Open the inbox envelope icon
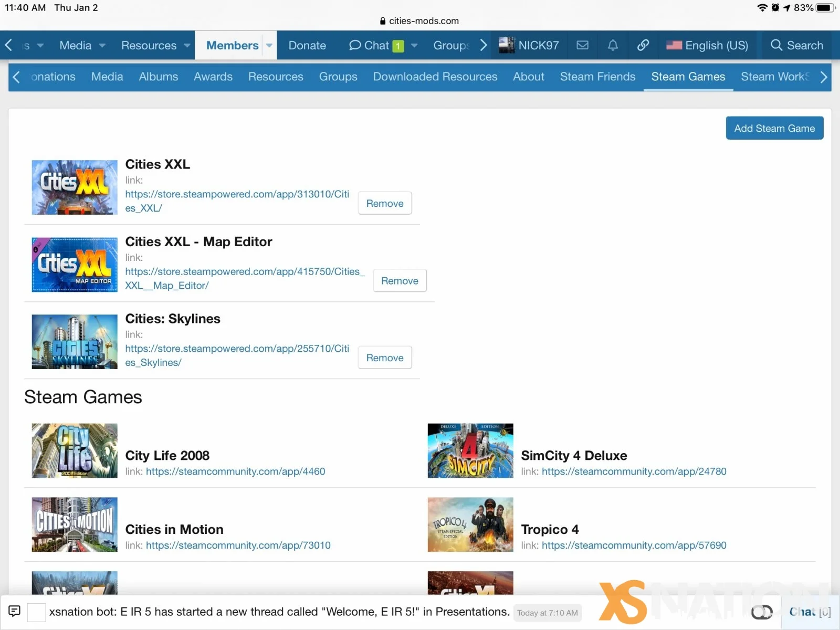Image resolution: width=840 pixels, height=630 pixels. pos(582,45)
